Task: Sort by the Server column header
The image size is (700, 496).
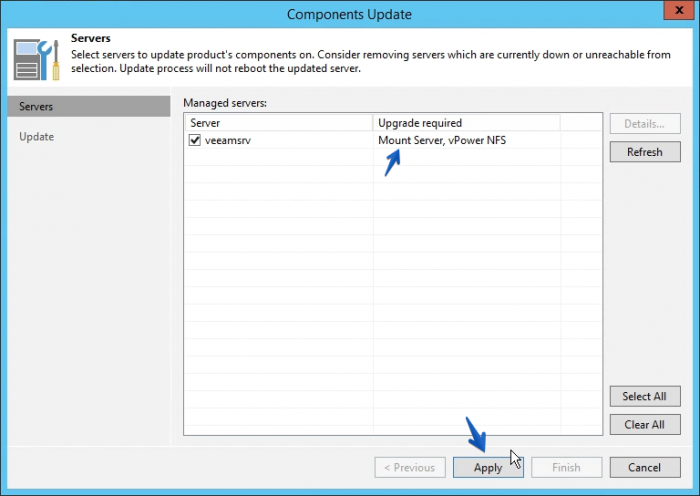Action: click(279, 123)
